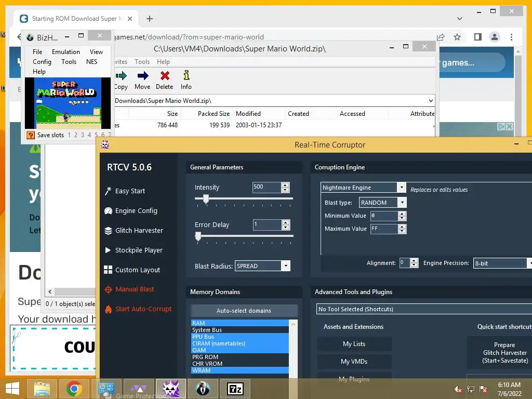Open new Chrome tab plus button
The height and width of the screenshot is (399, 532).
(x=150, y=19)
